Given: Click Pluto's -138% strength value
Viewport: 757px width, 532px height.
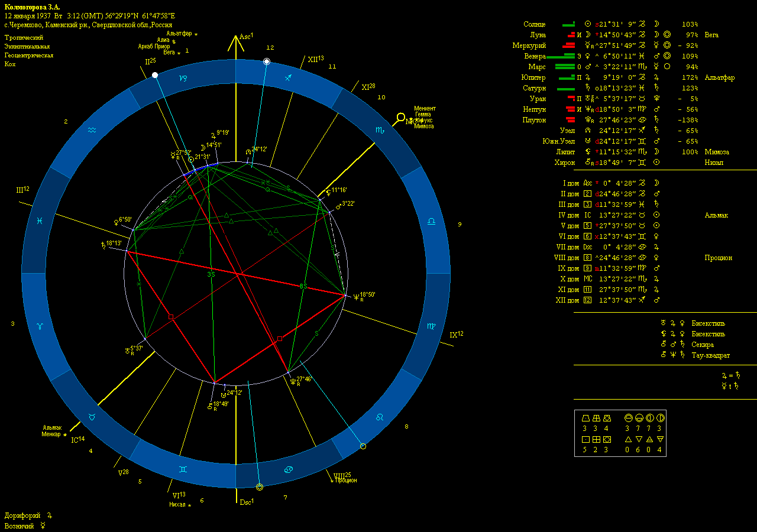Looking at the screenshot, I should tap(688, 120).
